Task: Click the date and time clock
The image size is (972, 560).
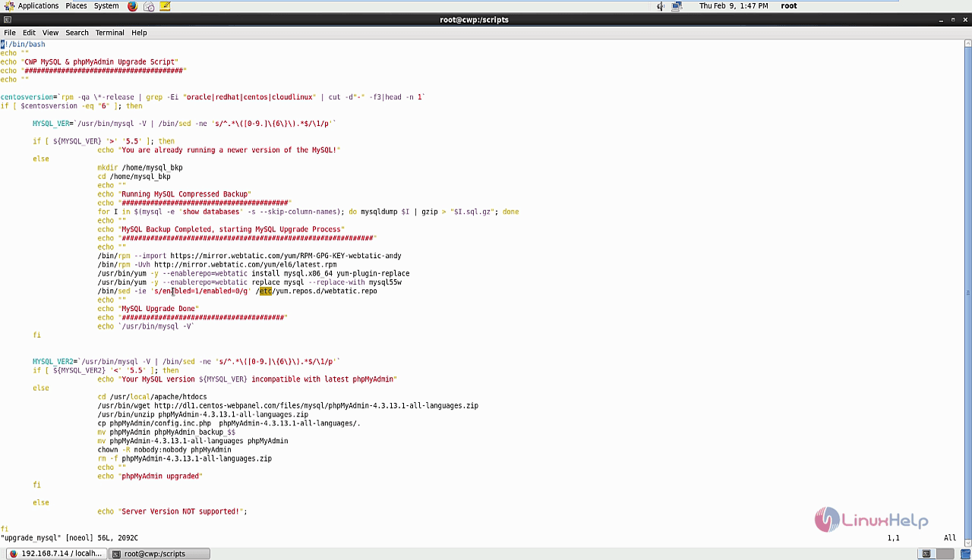Action: (733, 6)
